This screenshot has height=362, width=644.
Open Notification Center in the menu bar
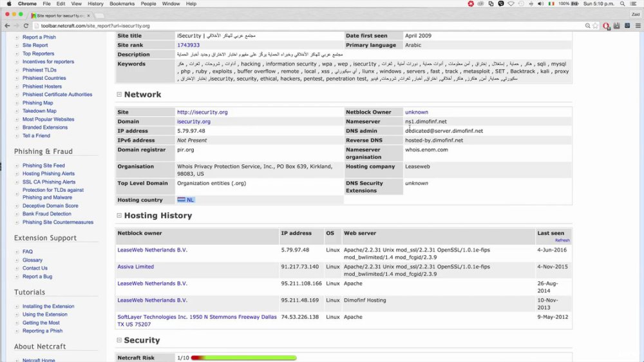(x=634, y=4)
